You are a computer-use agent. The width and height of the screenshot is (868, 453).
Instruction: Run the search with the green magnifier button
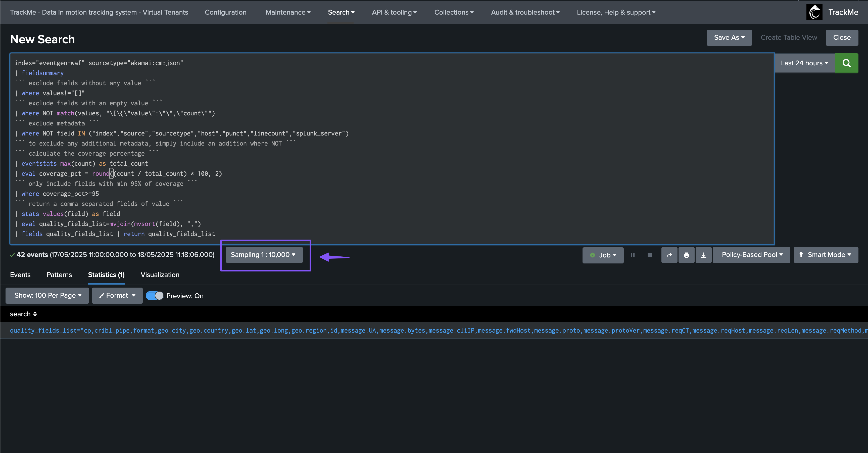(x=846, y=63)
